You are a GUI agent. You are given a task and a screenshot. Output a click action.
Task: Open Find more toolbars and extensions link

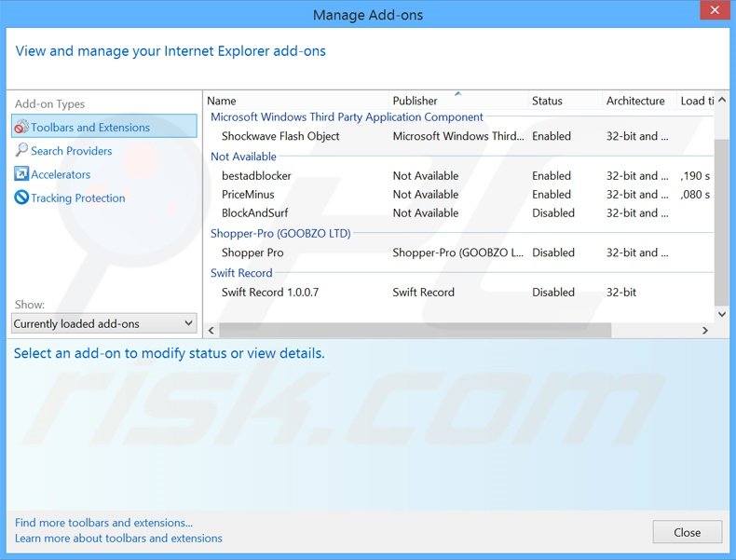point(103,523)
